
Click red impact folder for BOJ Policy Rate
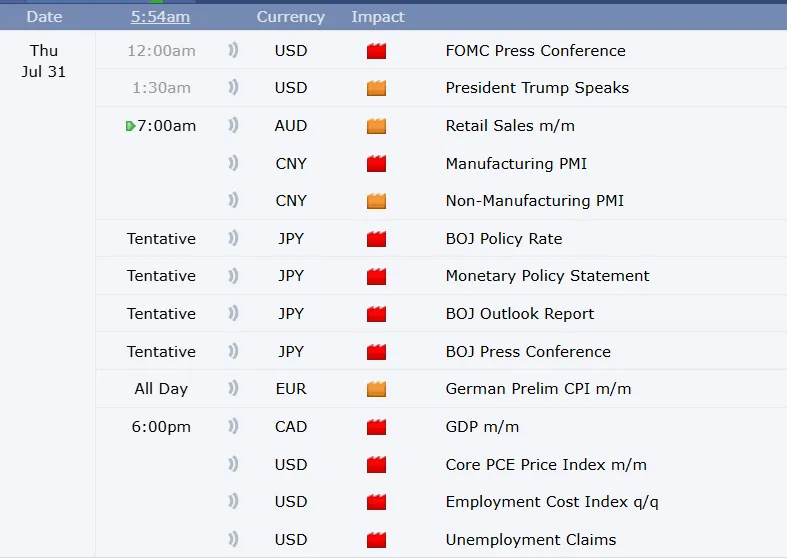pos(376,239)
